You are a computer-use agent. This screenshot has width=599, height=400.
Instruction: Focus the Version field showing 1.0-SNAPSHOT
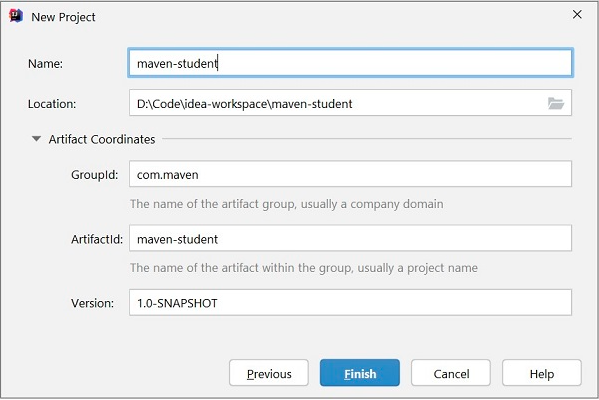pos(350,303)
